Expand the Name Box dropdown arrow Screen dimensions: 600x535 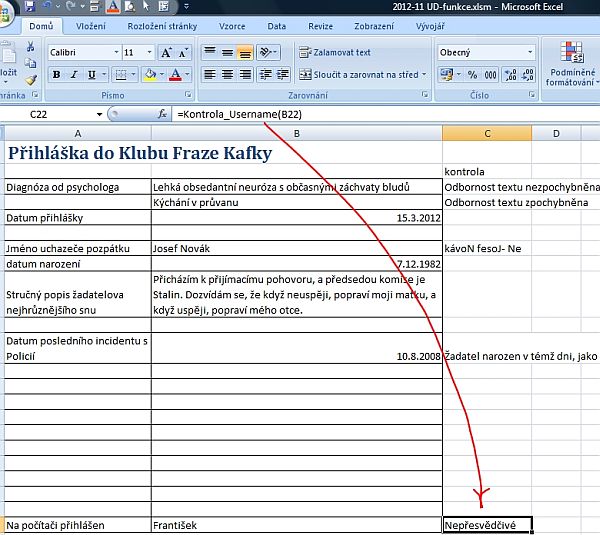[99, 114]
